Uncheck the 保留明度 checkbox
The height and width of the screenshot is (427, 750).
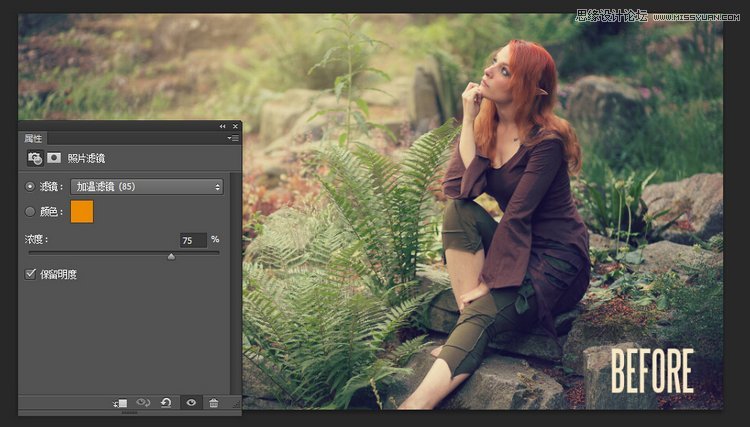tap(30, 274)
